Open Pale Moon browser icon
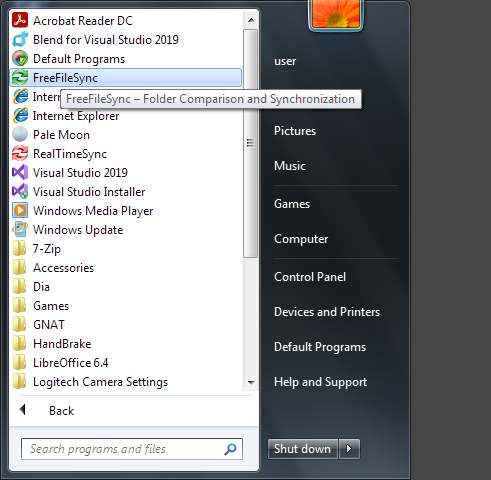 [20, 135]
